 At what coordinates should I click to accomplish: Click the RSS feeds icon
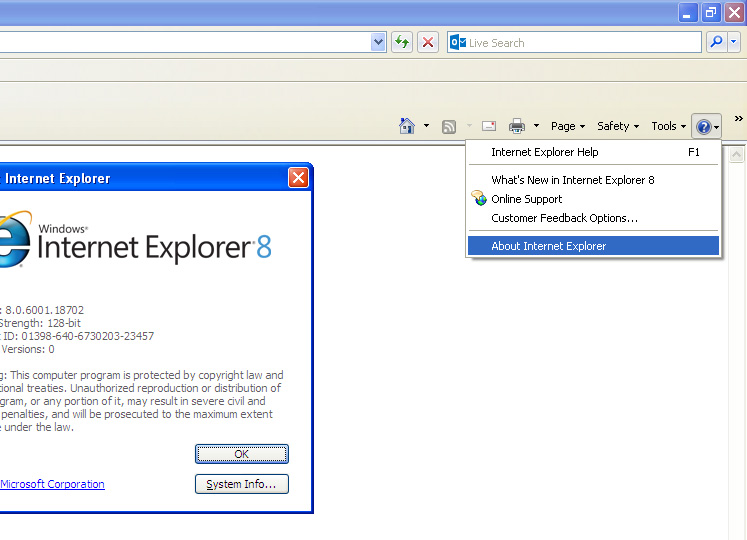click(449, 127)
